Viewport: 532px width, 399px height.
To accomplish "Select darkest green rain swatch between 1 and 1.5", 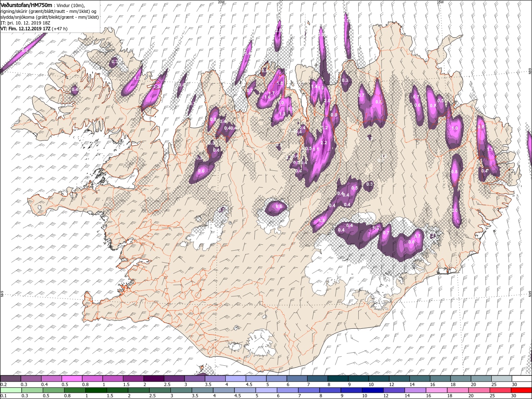I will 96,390.
